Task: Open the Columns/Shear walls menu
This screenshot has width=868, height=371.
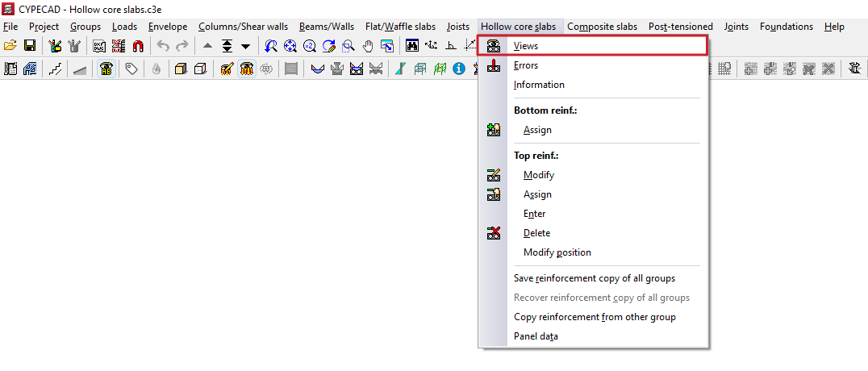Action: (x=243, y=27)
